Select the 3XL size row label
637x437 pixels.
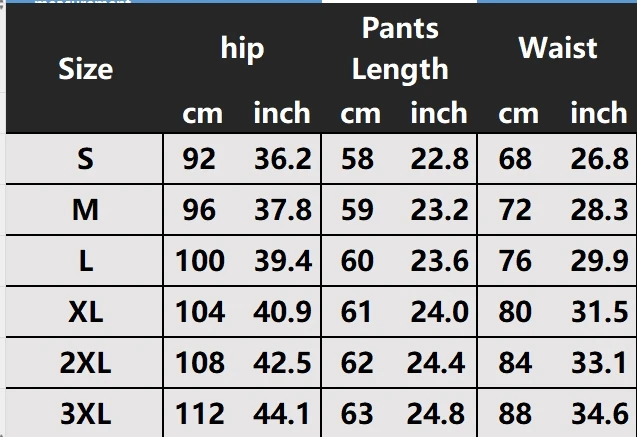(85, 414)
